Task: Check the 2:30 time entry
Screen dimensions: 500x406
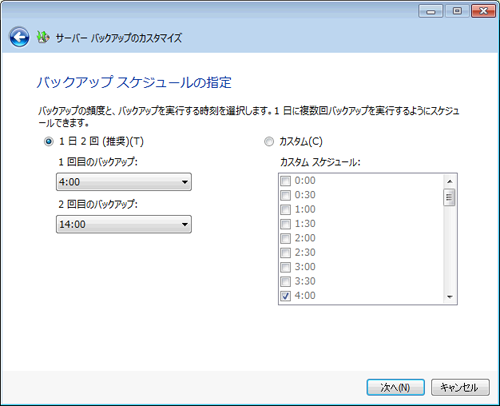Action: coord(285,252)
